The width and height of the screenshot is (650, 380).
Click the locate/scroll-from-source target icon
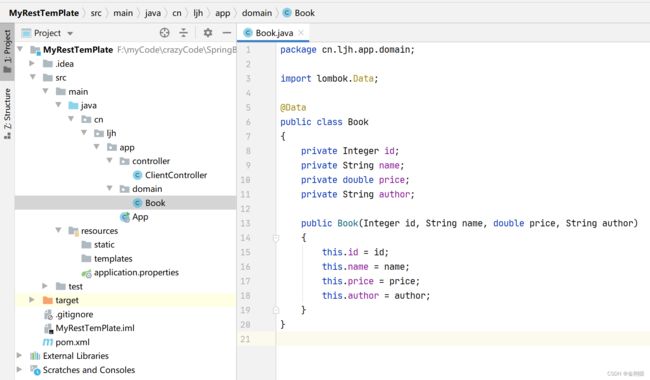coord(165,33)
